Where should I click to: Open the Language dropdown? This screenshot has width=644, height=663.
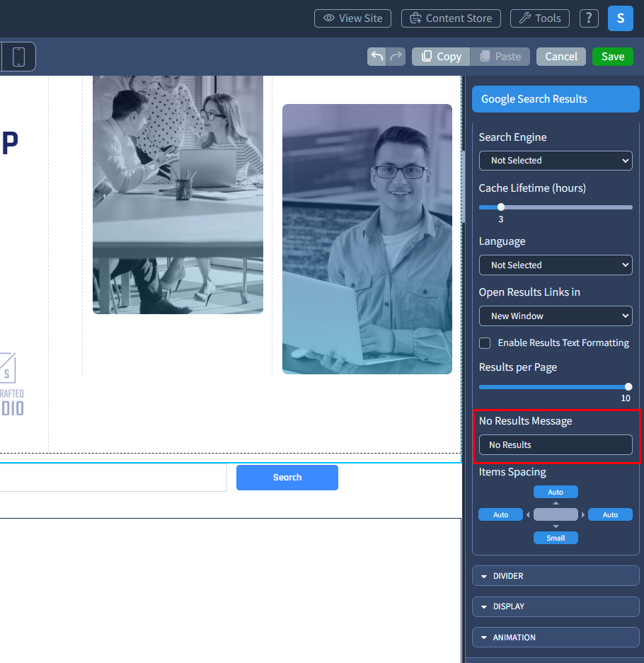click(x=556, y=265)
